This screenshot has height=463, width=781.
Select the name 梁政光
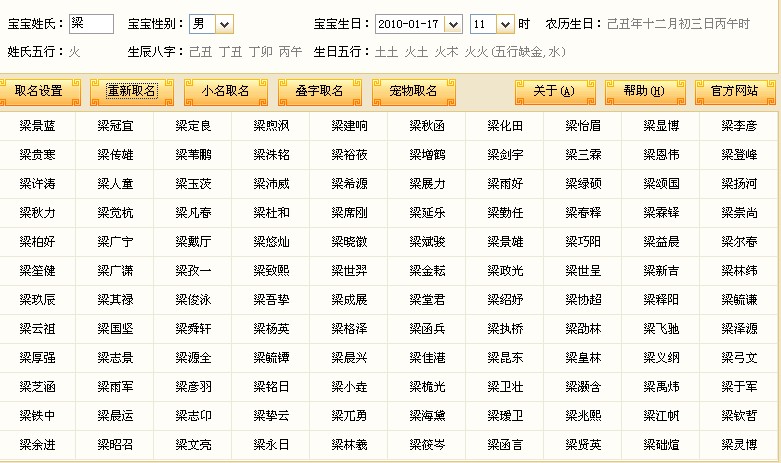[x=506, y=271]
